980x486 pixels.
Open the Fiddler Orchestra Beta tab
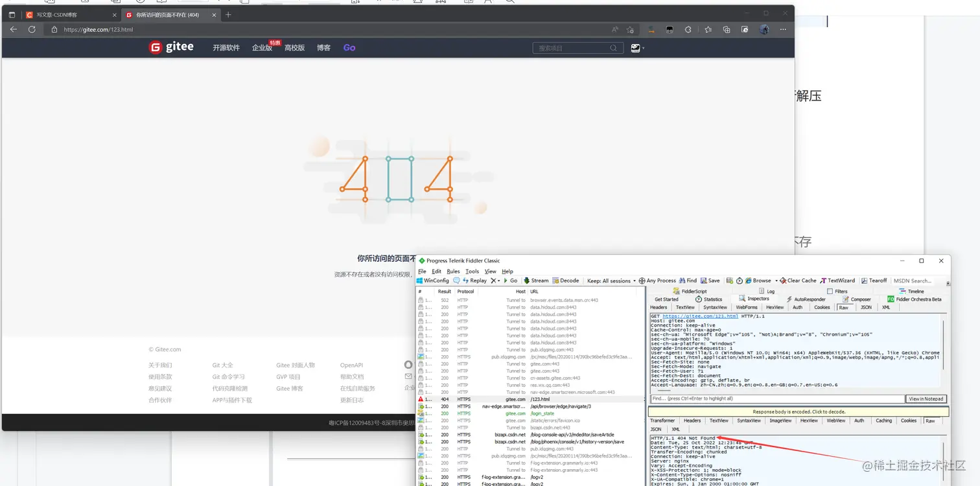click(914, 299)
